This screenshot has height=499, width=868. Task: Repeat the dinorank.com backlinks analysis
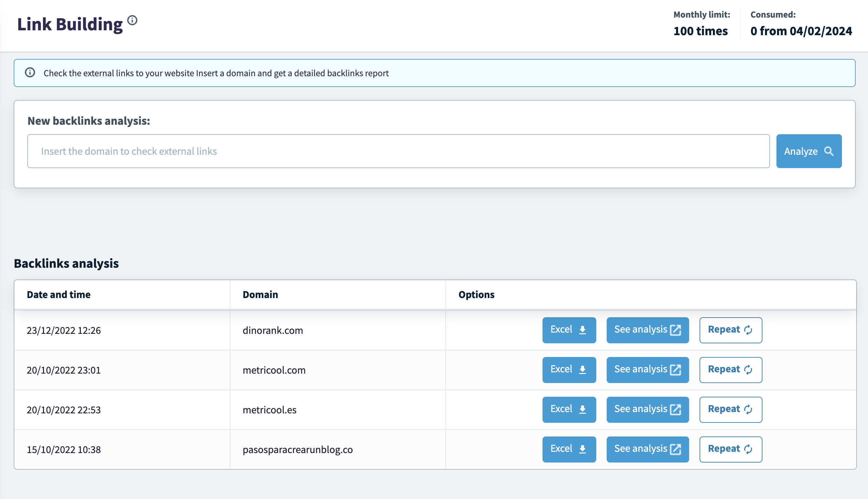pyautogui.click(x=730, y=330)
